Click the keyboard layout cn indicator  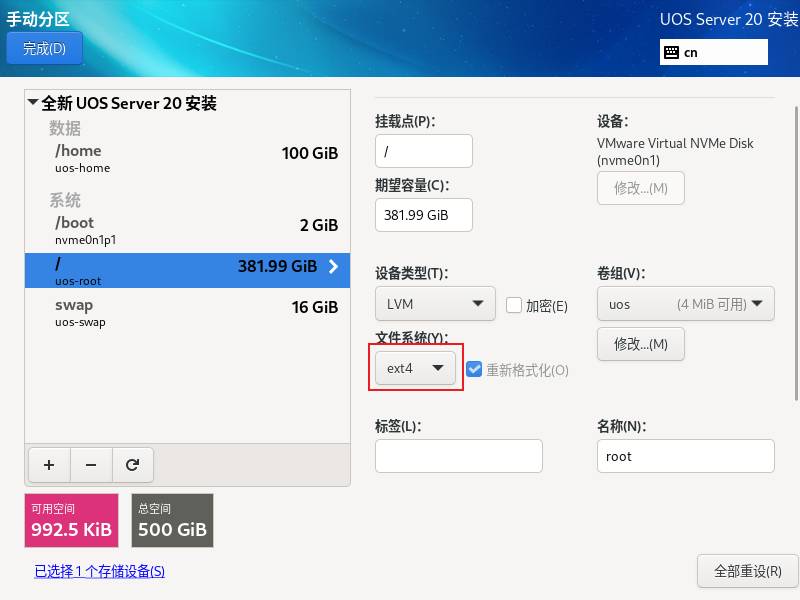[713, 52]
